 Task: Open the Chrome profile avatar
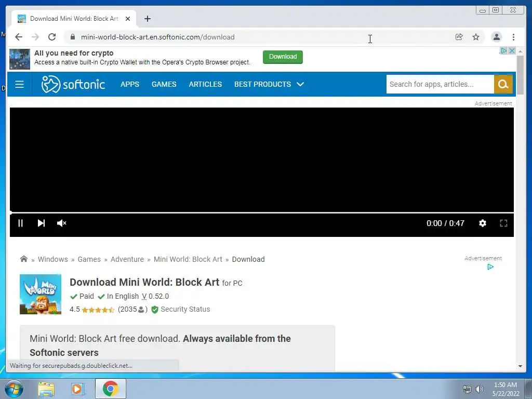point(496,37)
